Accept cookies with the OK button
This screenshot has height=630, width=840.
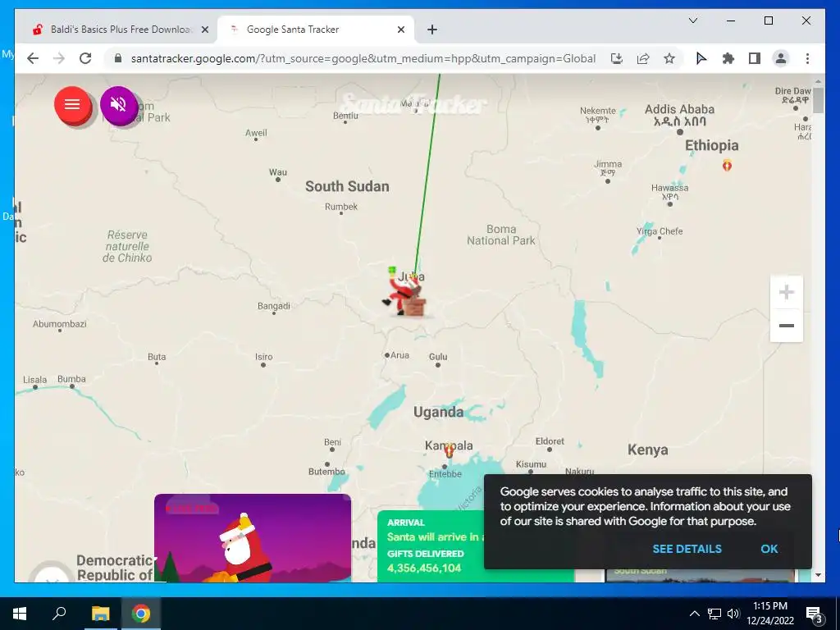[x=769, y=549]
